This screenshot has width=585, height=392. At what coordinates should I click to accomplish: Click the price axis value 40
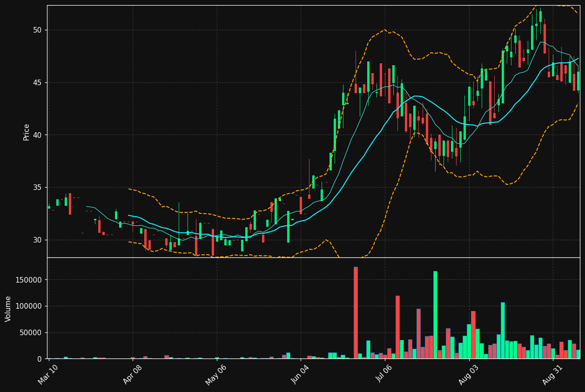[x=37, y=135]
